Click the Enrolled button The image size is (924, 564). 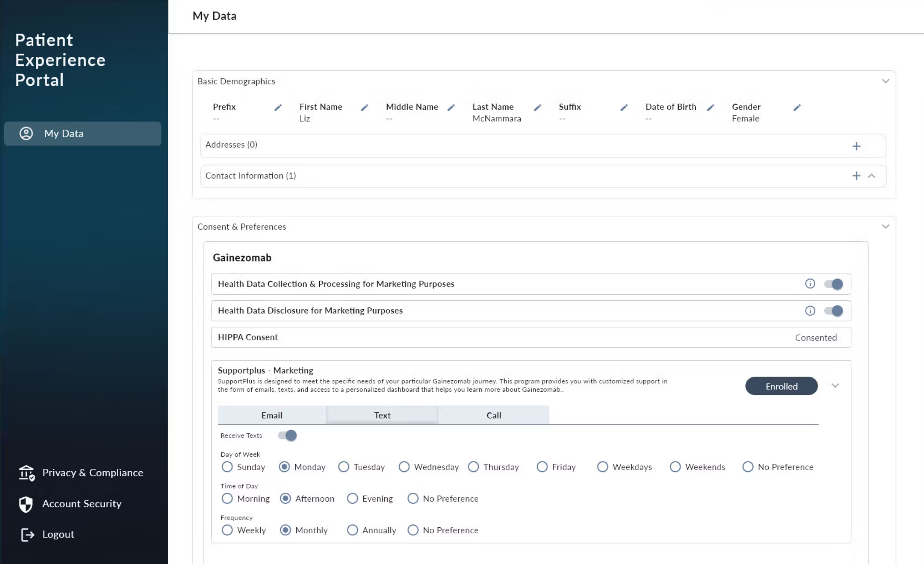pos(781,386)
